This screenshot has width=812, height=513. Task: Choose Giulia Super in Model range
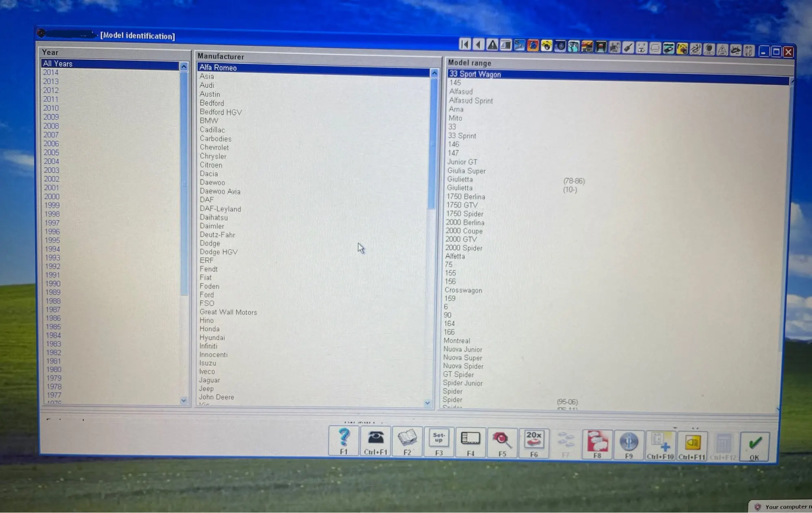[466, 171]
